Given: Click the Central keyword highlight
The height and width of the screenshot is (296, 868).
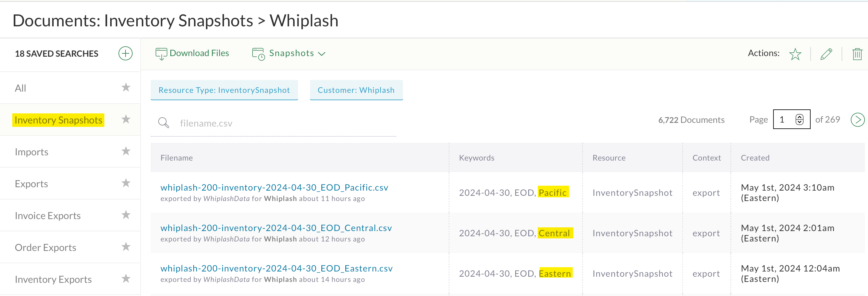Looking at the screenshot, I should click(555, 233).
